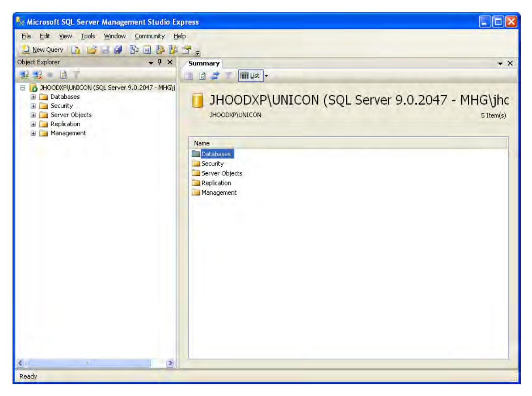The image size is (532, 396).
Task: Expand the Server Objects tree node
Action: click(x=34, y=115)
